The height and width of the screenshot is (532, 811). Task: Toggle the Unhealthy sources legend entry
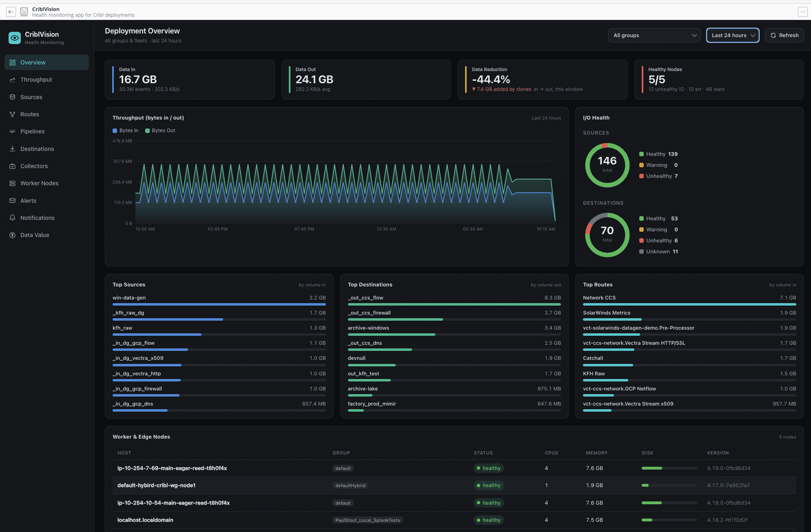[658, 176]
